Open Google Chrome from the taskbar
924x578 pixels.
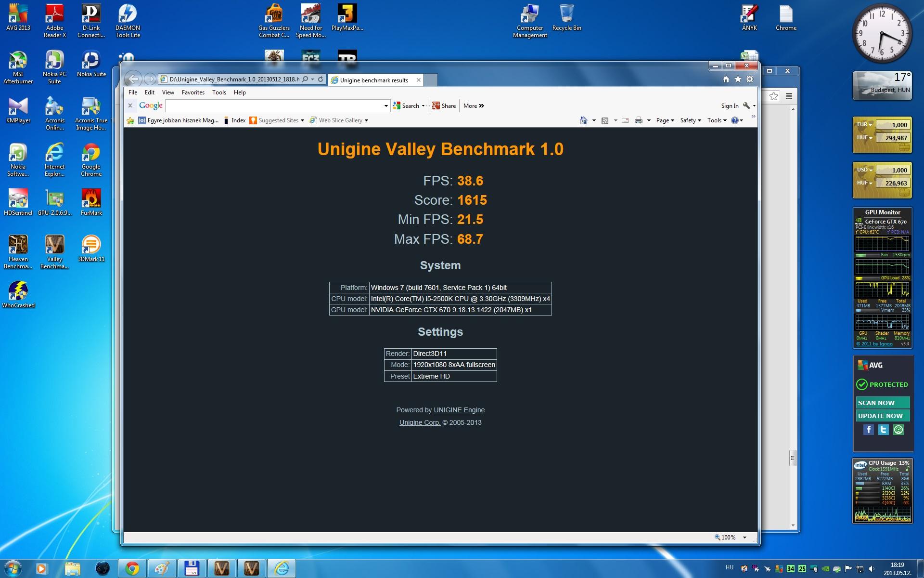[x=132, y=569]
